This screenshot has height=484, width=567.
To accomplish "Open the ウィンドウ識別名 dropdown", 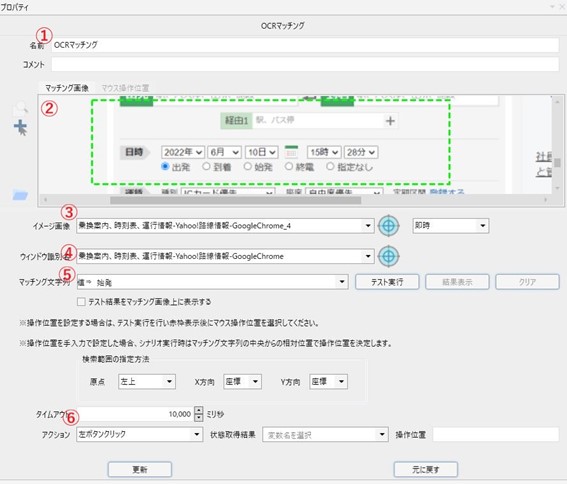I will click(x=368, y=256).
